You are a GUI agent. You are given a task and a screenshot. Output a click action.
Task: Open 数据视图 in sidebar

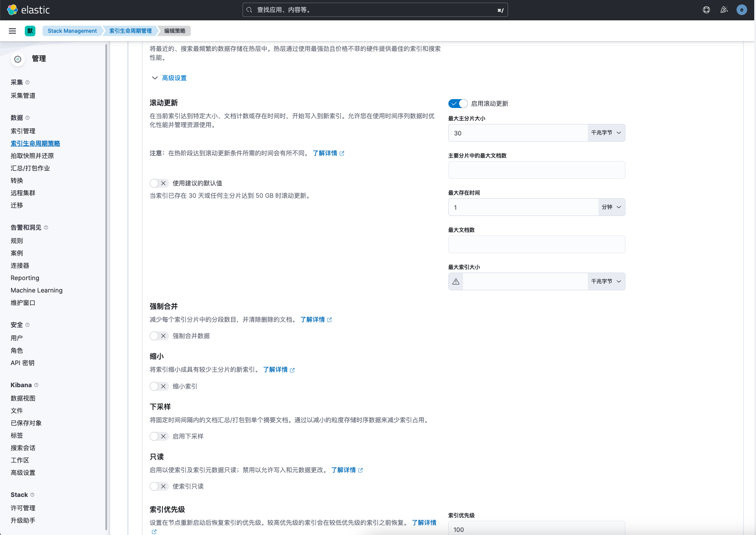[23, 398]
